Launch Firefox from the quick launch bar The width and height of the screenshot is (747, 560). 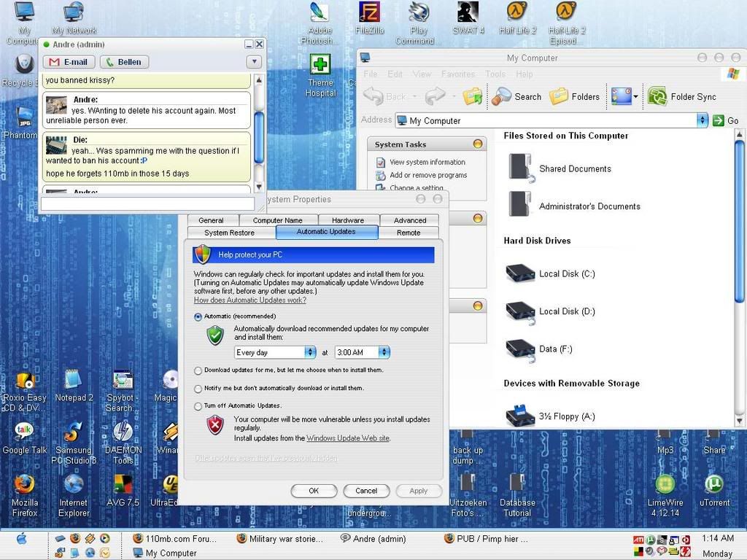[x=75, y=539]
